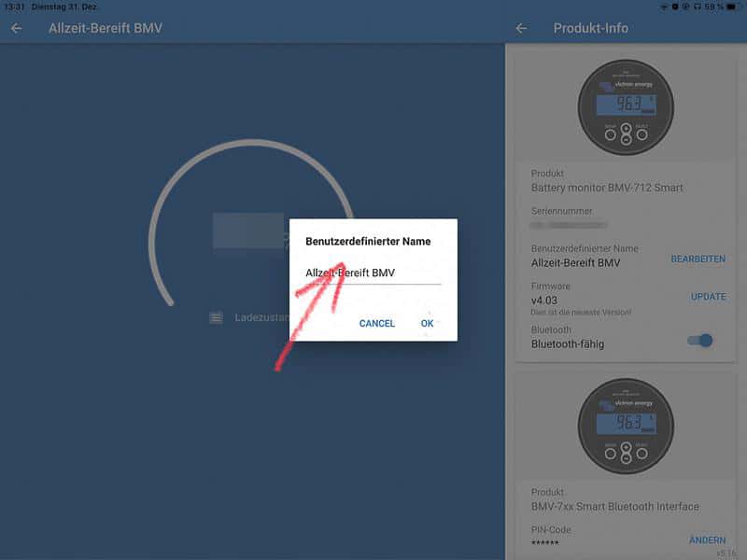Tap the battery icon in the status bar
This screenshot has width=747, height=560.
(x=732, y=7)
